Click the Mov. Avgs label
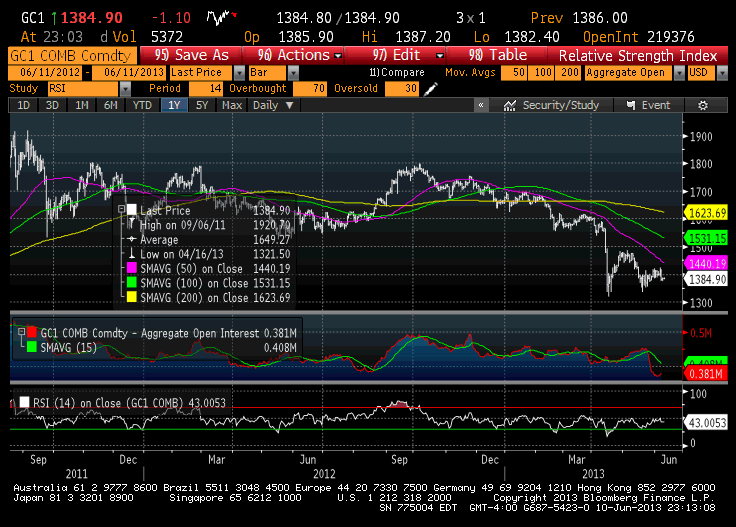736x527 pixels. point(470,73)
